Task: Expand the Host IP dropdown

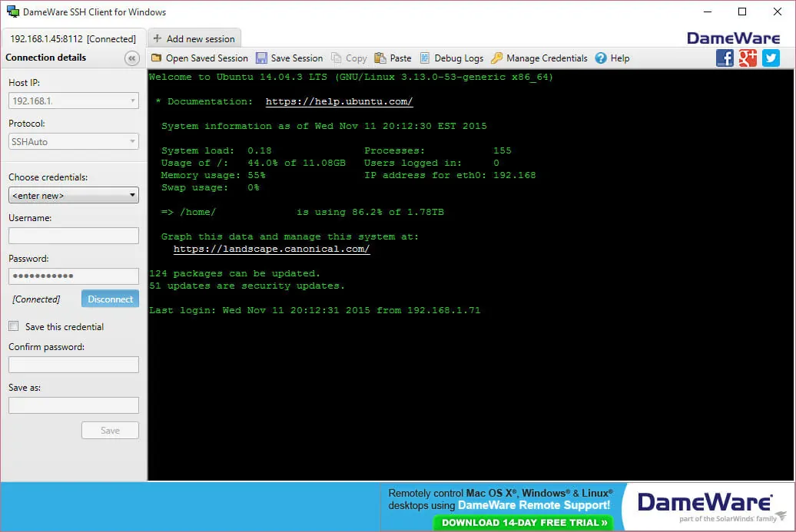Action: click(x=132, y=101)
